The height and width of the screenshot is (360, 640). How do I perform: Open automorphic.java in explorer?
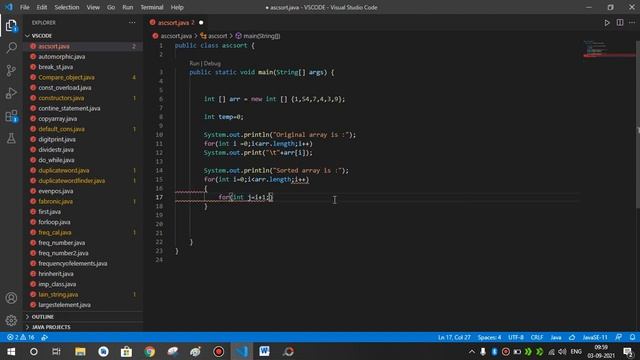click(83, 56)
